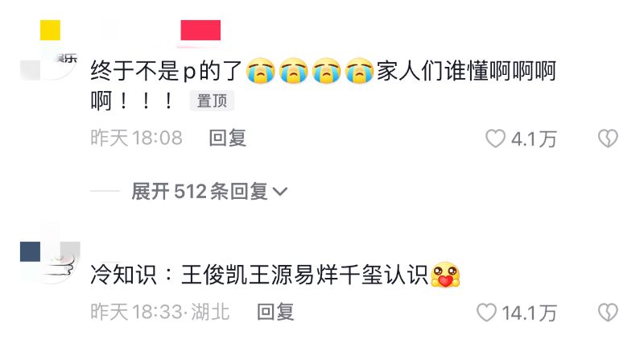Click the yellow block in first username

50,30
